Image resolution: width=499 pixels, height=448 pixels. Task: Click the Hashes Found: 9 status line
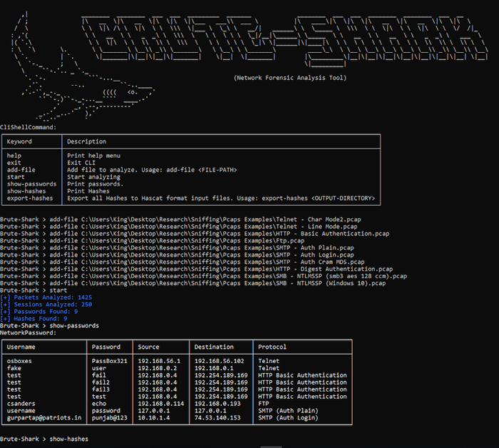coord(34,319)
